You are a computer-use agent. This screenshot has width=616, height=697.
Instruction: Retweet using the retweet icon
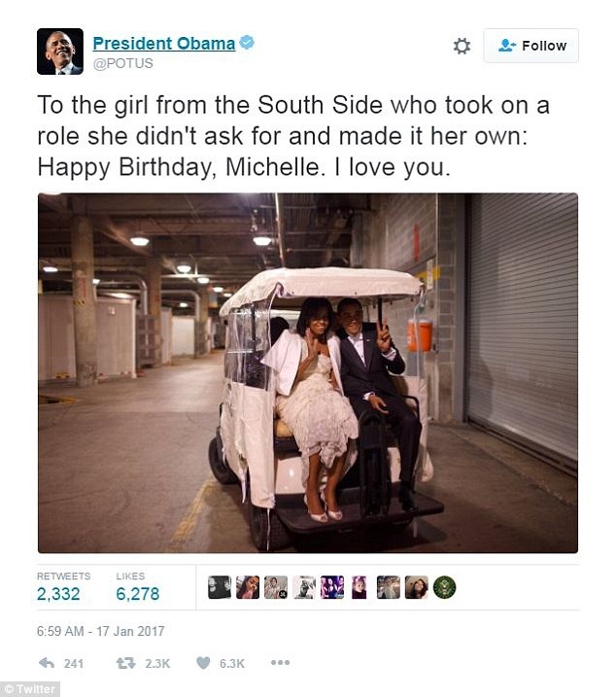(x=125, y=663)
